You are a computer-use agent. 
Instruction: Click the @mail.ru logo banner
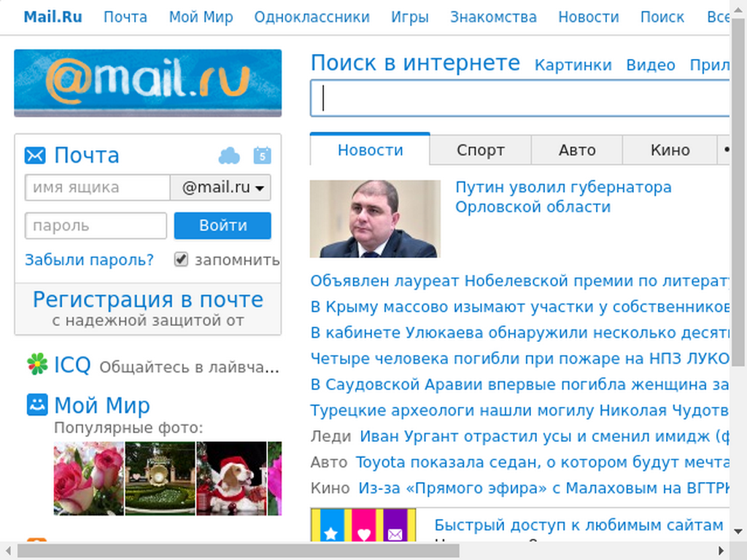tap(147, 83)
